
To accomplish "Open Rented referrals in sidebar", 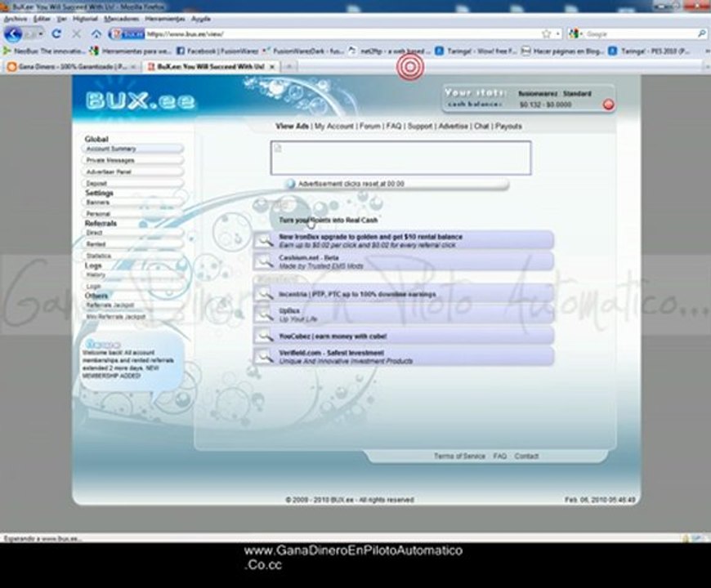I will coord(132,244).
